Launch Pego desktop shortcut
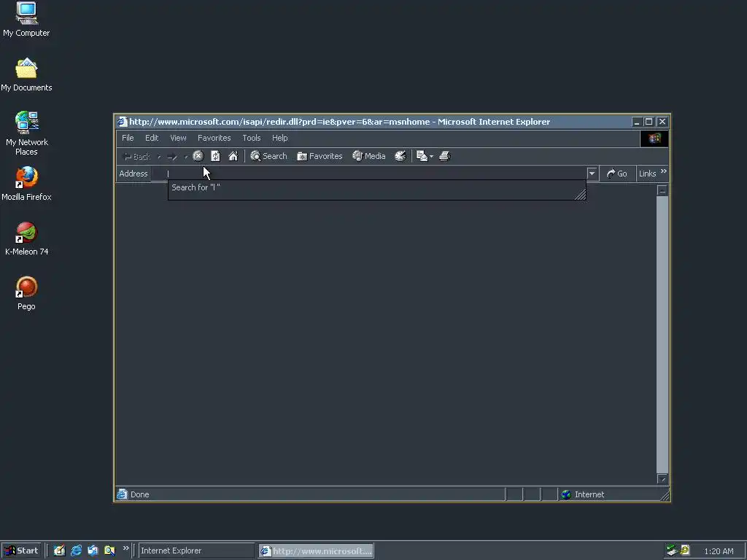 pos(26,293)
